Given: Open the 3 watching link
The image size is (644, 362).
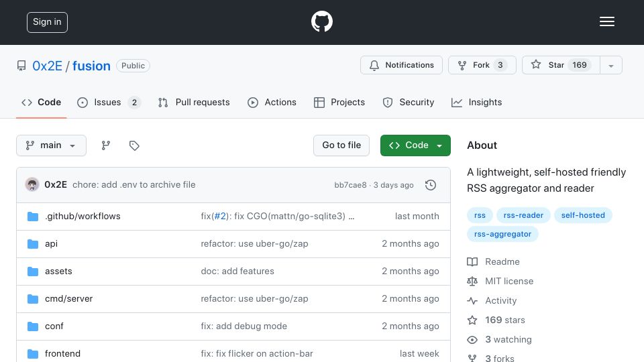Looking at the screenshot, I should pyautogui.click(x=508, y=339).
